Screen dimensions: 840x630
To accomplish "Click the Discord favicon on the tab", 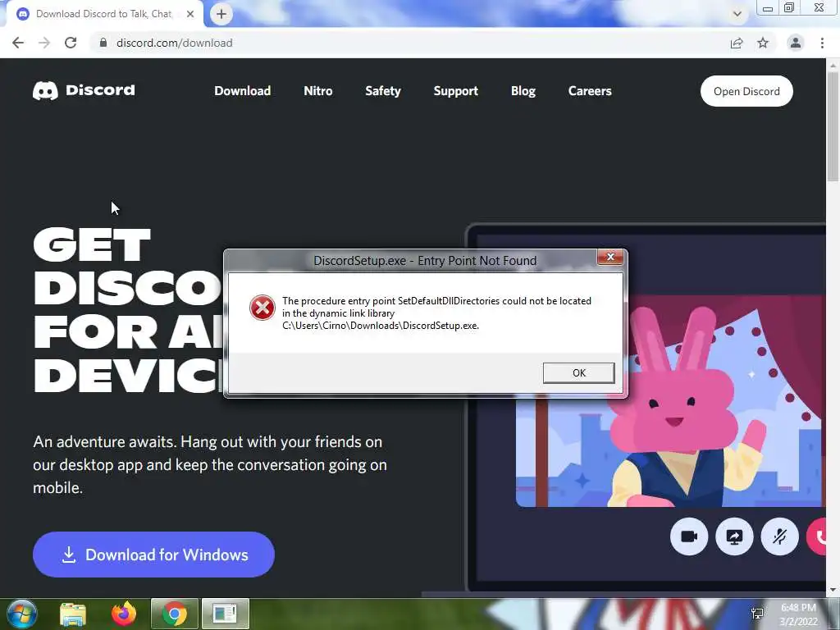I will tap(23, 14).
